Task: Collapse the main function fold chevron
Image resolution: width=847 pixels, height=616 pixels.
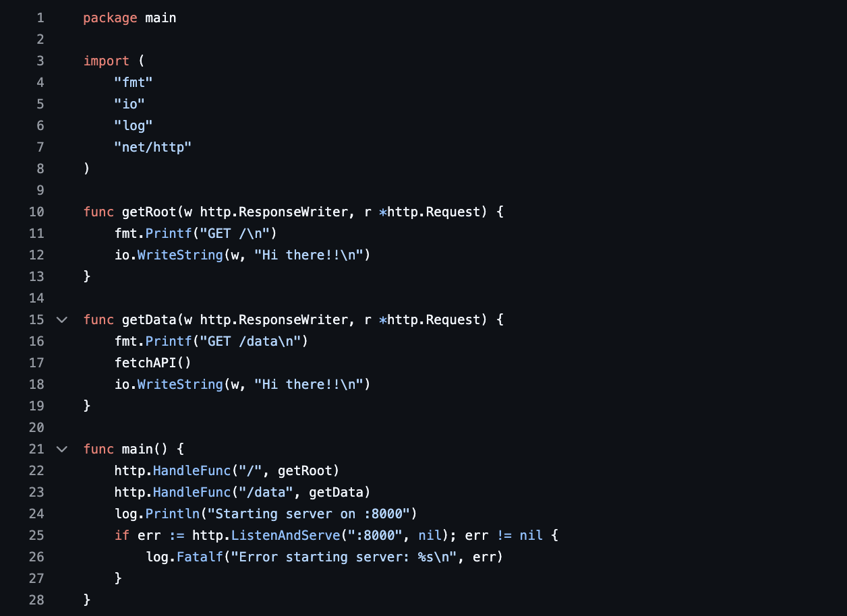Action: tap(62, 449)
